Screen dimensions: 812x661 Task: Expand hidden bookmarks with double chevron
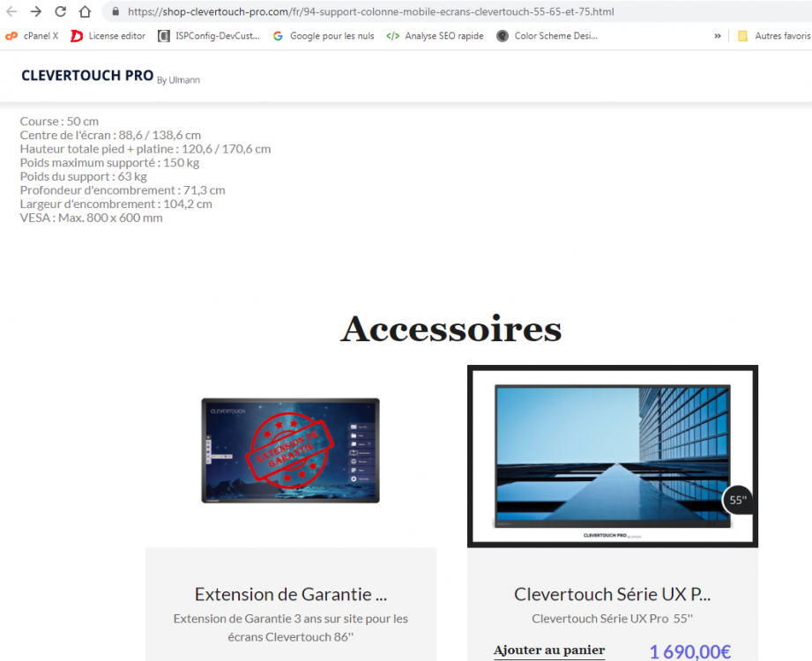(x=718, y=36)
